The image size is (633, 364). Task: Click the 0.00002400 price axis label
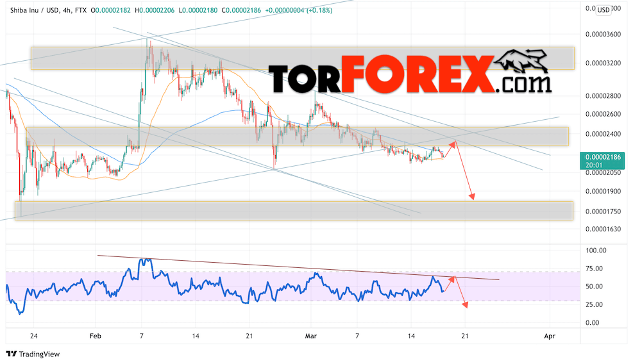click(603, 134)
